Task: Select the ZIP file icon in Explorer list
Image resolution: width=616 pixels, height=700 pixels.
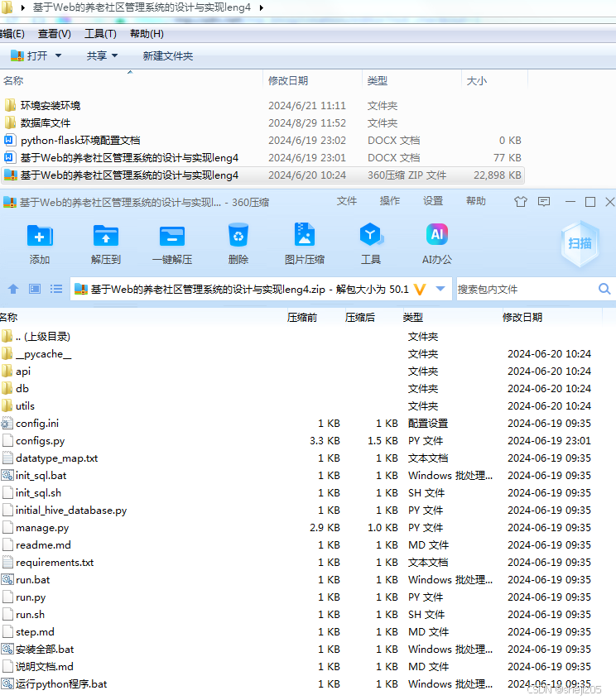Action: 10,175
